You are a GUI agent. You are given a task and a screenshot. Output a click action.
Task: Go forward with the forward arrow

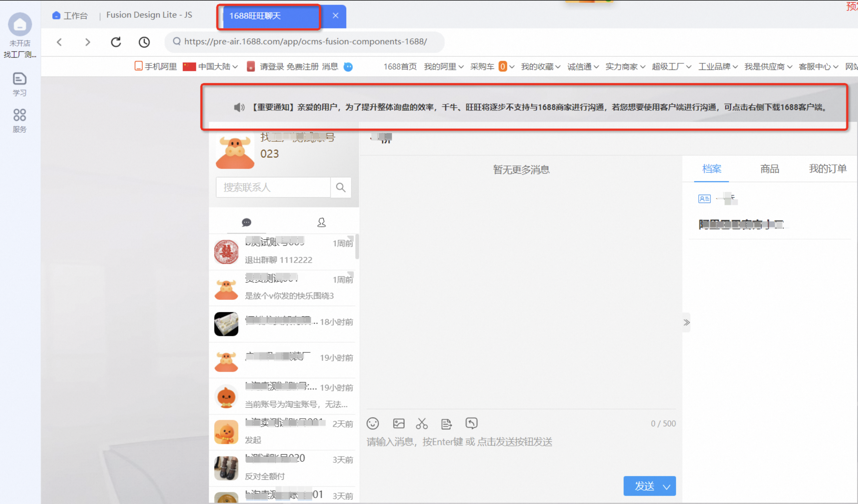pos(88,42)
